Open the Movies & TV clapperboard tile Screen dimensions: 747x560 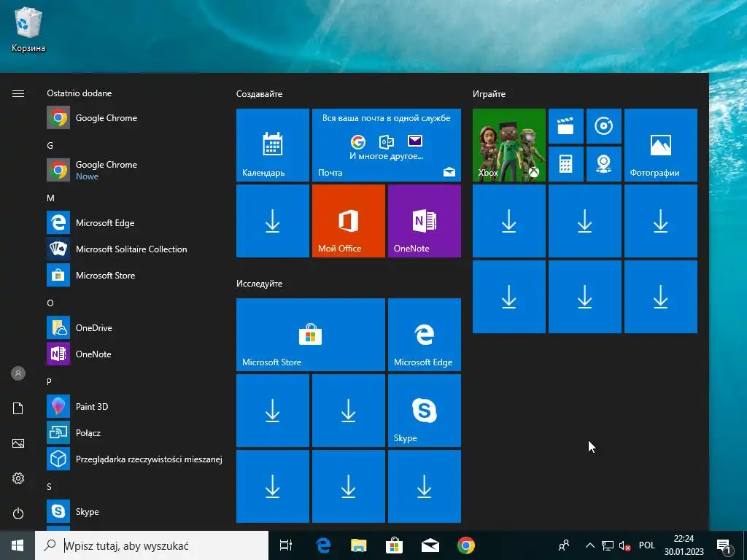566,126
